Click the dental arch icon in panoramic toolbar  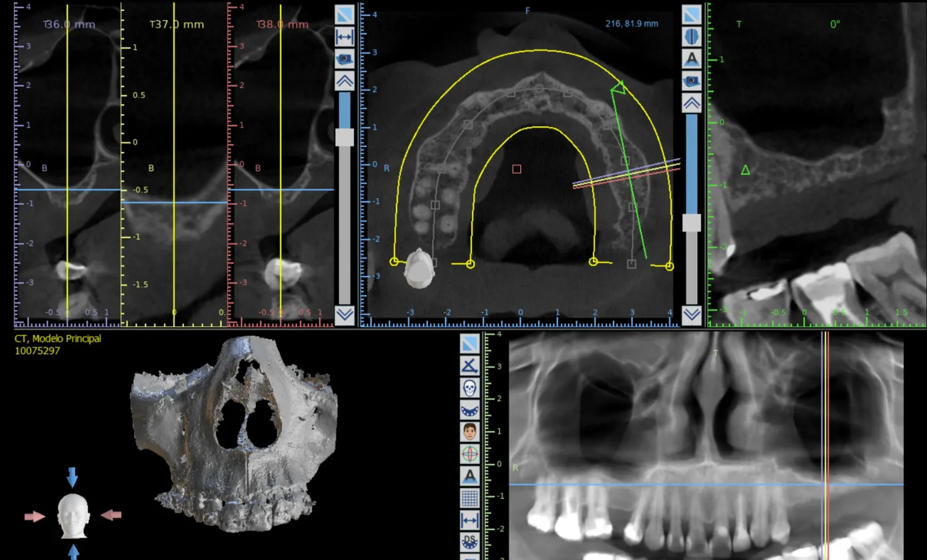470,409
